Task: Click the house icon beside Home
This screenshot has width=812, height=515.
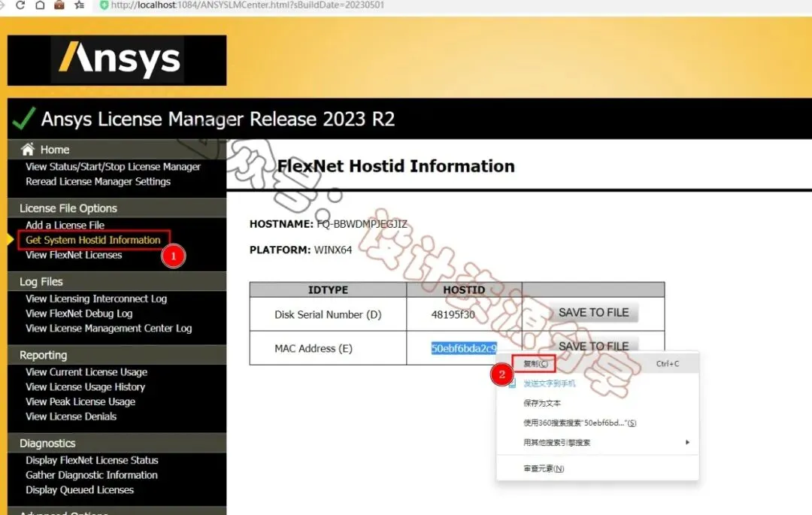Action: (28, 149)
